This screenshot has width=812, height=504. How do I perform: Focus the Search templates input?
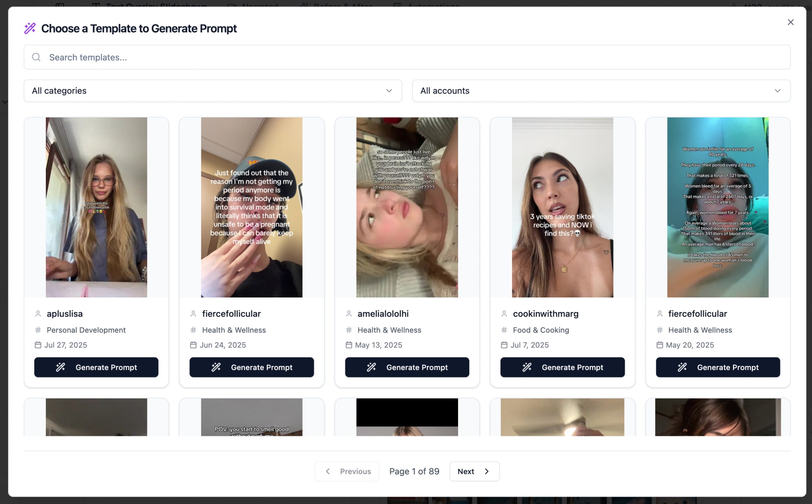(407, 57)
